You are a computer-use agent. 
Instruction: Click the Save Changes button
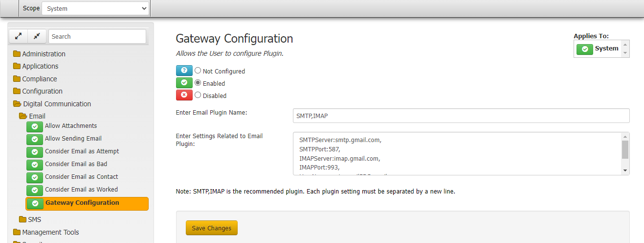click(211, 228)
